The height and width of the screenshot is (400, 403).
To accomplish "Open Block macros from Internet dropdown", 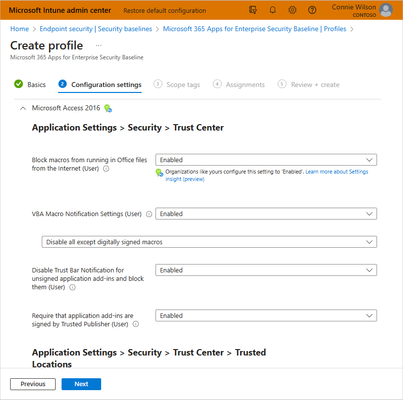I will click(266, 160).
